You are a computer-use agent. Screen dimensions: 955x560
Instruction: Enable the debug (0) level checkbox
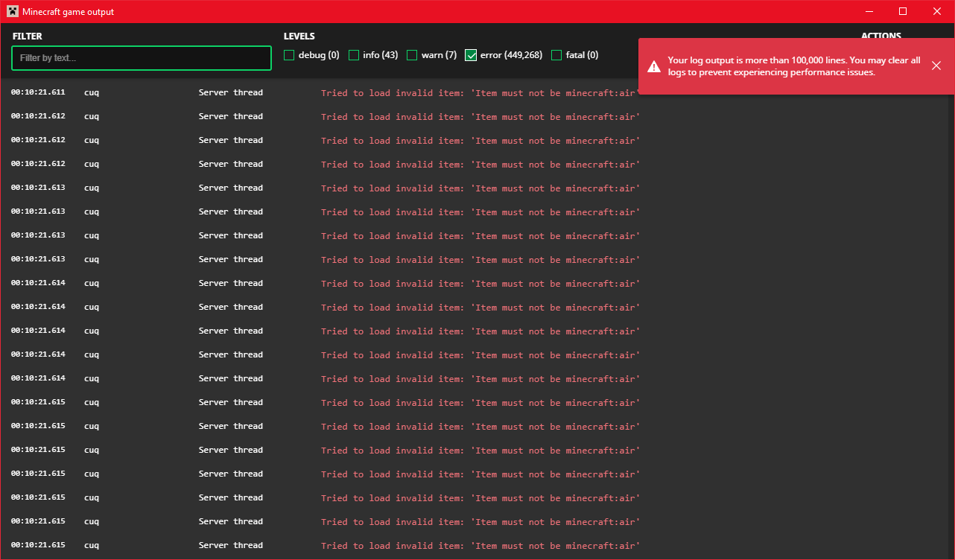coord(289,55)
